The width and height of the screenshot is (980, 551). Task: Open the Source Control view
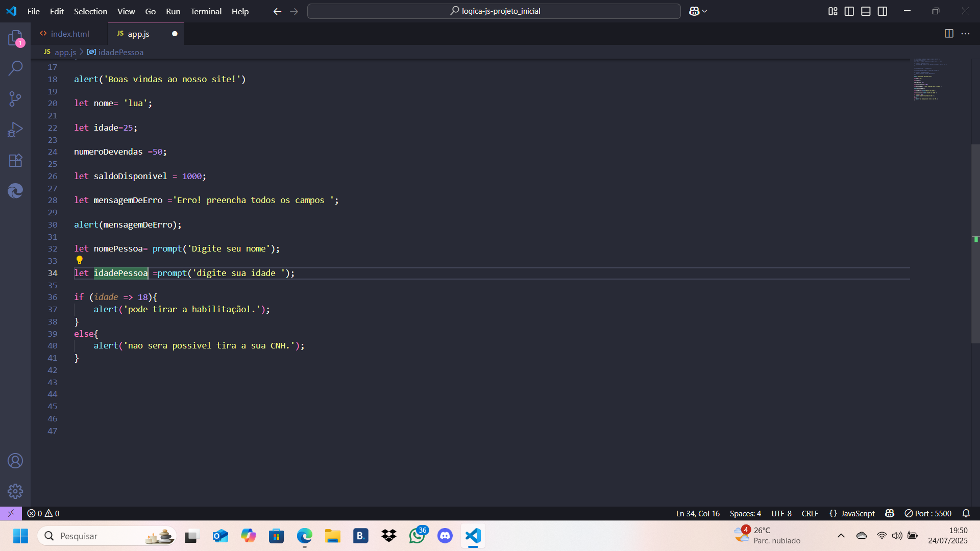(15, 98)
